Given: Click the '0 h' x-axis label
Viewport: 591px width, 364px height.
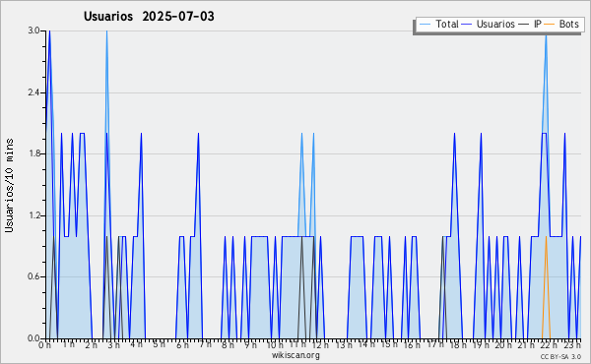Looking at the screenshot, I should pyautogui.click(x=44, y=345).
